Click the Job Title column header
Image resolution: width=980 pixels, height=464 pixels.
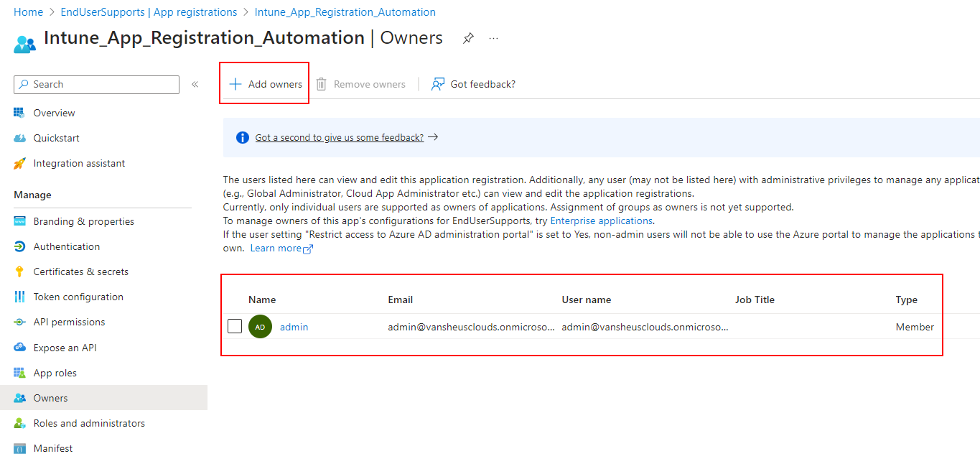755,300
